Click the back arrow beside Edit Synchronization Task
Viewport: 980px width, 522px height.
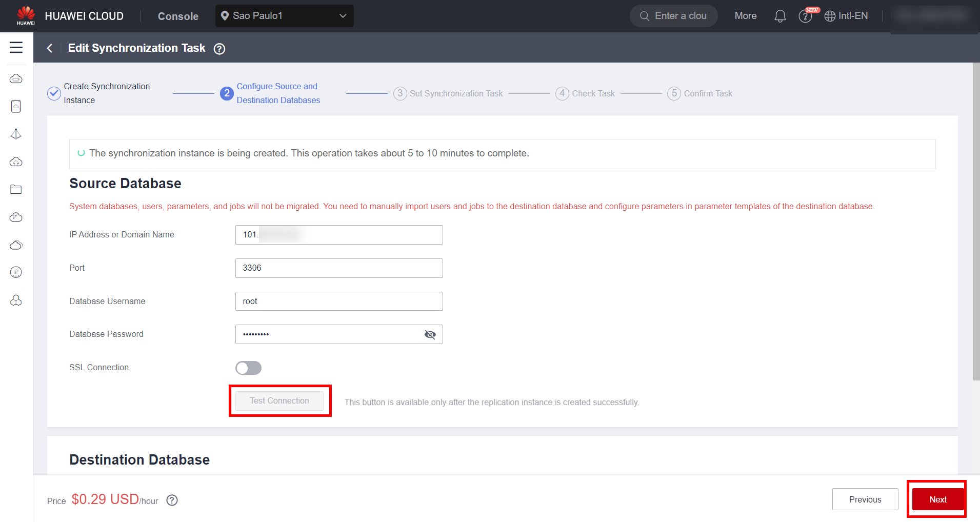tap(50, 48)
